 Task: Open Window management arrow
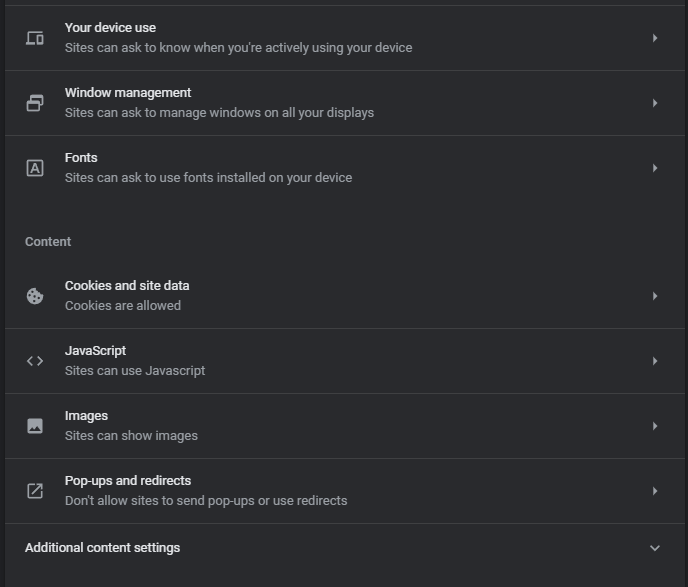click(x=655, y=103)
